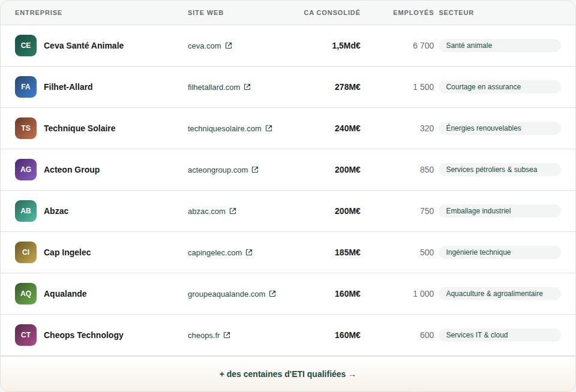Visit the acteongroup.com website link
576x392 pixels.
(217, 170)
